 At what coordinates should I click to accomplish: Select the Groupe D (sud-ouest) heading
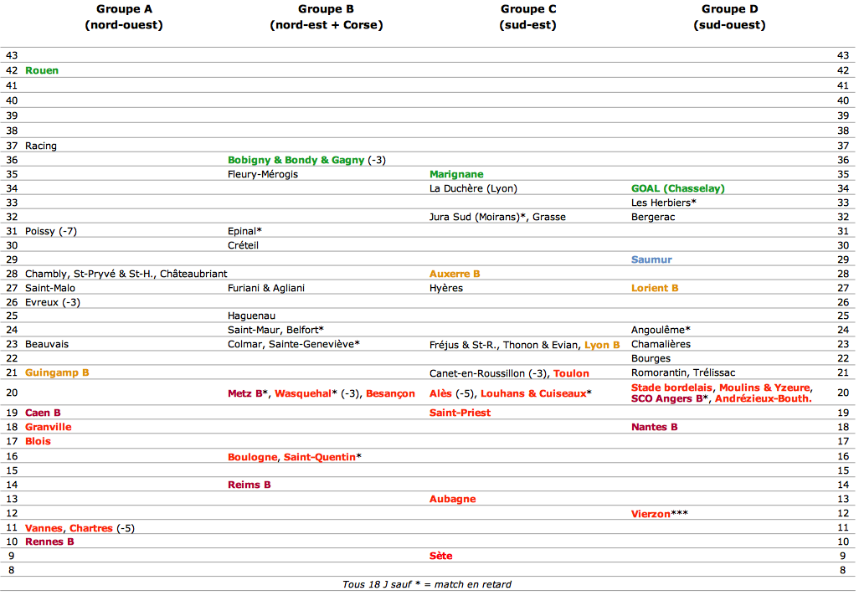coord(730,17)
